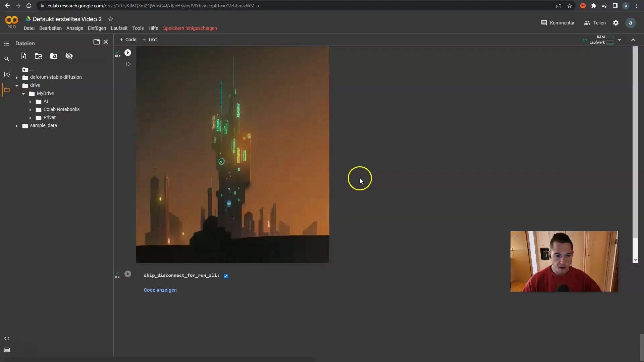Click the Teilen share button

tap(595, 23)
